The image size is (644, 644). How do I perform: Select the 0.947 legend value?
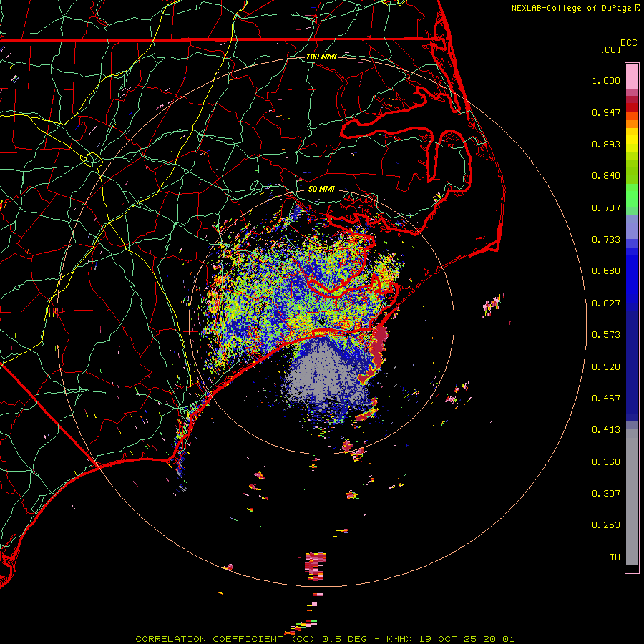point(606,112)
